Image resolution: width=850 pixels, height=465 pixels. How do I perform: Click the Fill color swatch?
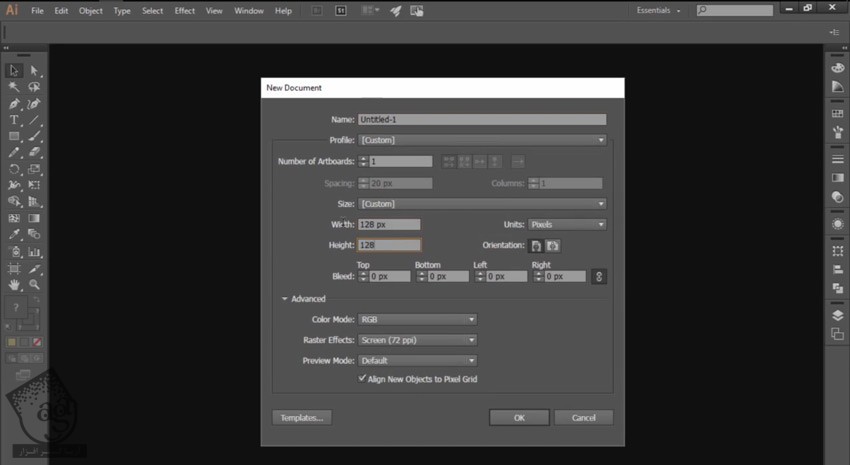click(16, 308)
